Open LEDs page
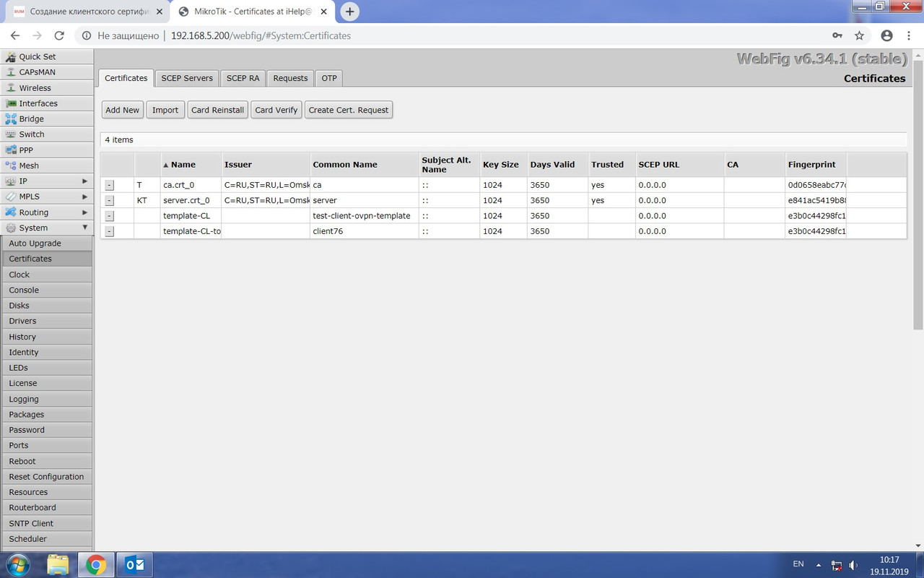 (46, 368)
